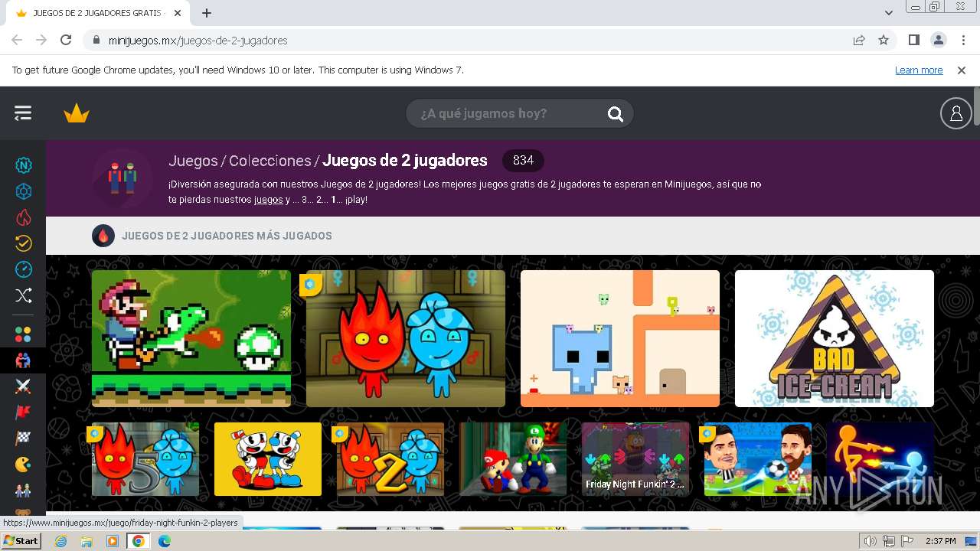Open the 'N' new games sidebar icon
Image resolution: width=980 pixels, height=551 pixels.
coord(24,165)
